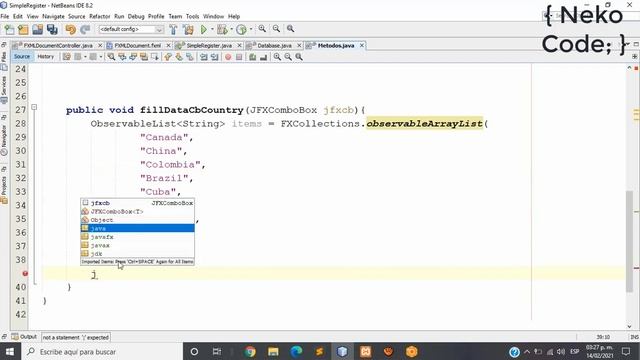Open the Debug menu
The image size is (640, 360).
pyautogui.click(x=136, y=16)
